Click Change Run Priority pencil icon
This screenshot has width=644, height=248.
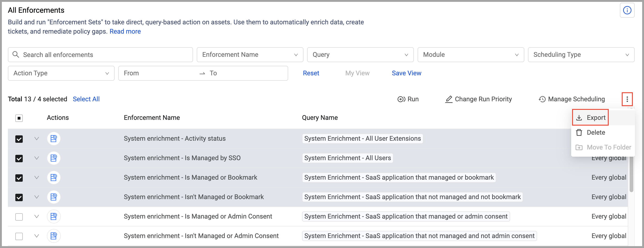pos(449,99)
